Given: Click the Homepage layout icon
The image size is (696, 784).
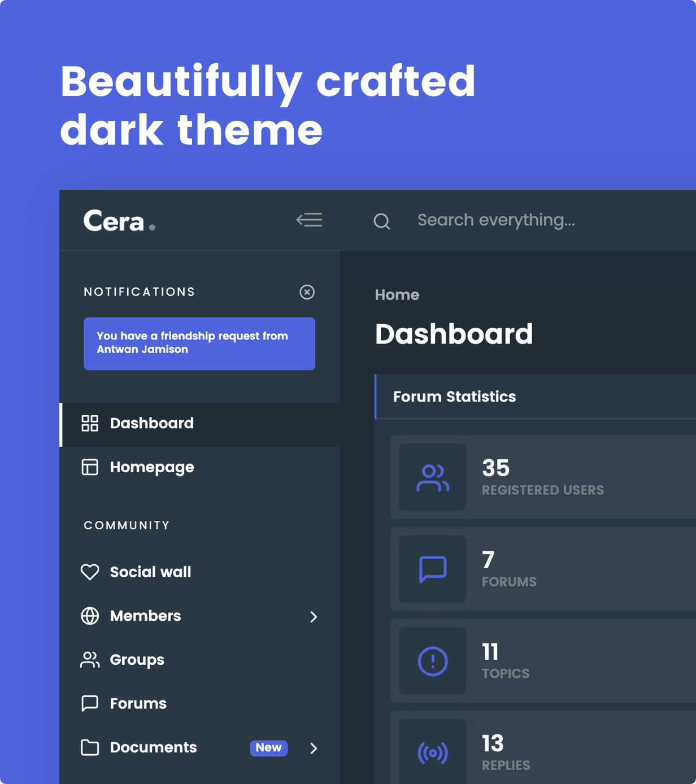Looking at the screenshot, I should click(90, 467).
